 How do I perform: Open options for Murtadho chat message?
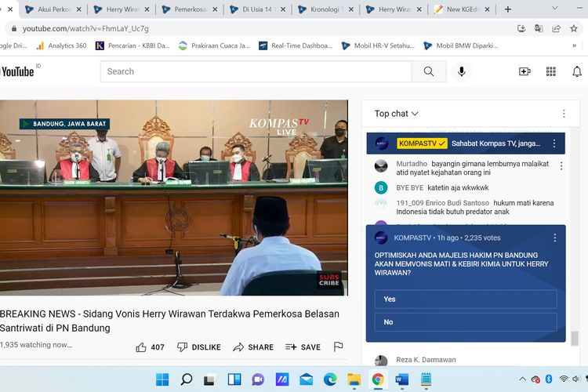(x=561, y=165)
